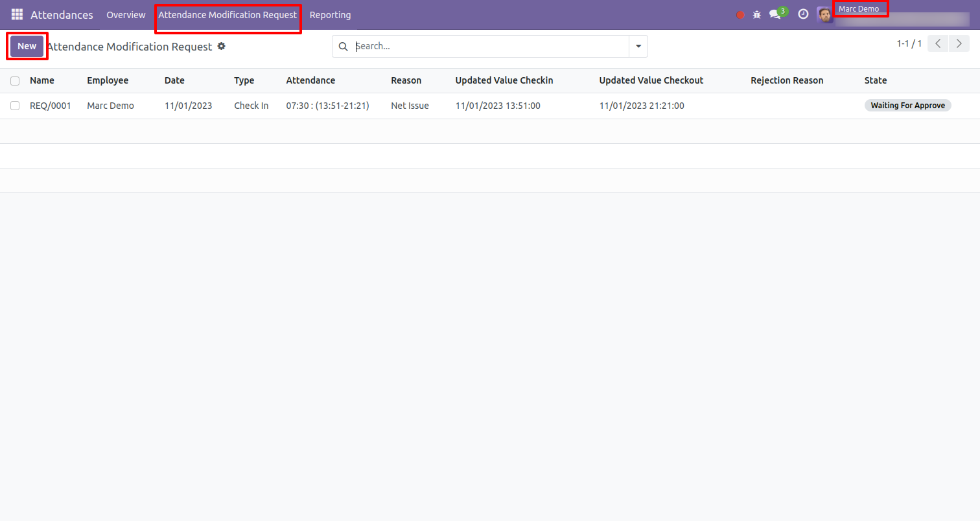The height and width of the screenshot is (521, 980).
Task: Go to next page arrow
Action: point(959,44)
